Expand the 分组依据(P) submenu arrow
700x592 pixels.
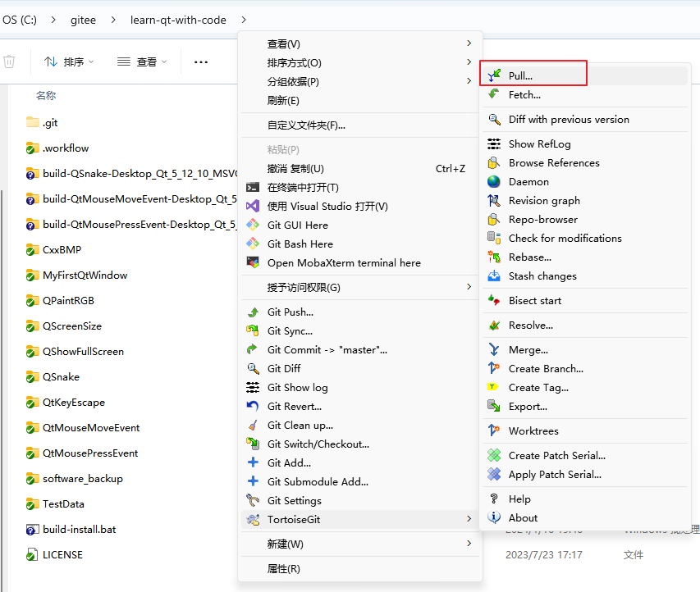[469, 80]
